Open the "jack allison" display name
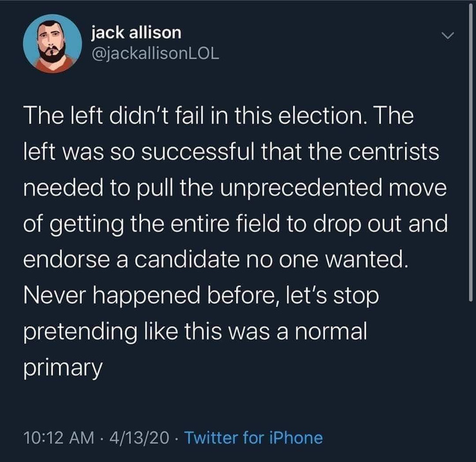 tap(136, 32)
